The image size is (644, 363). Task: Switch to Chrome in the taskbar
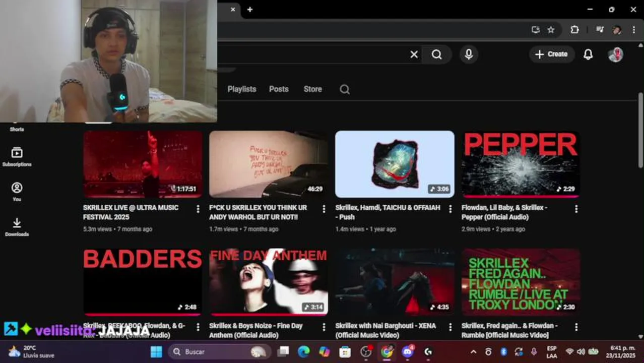pos(387,351)
